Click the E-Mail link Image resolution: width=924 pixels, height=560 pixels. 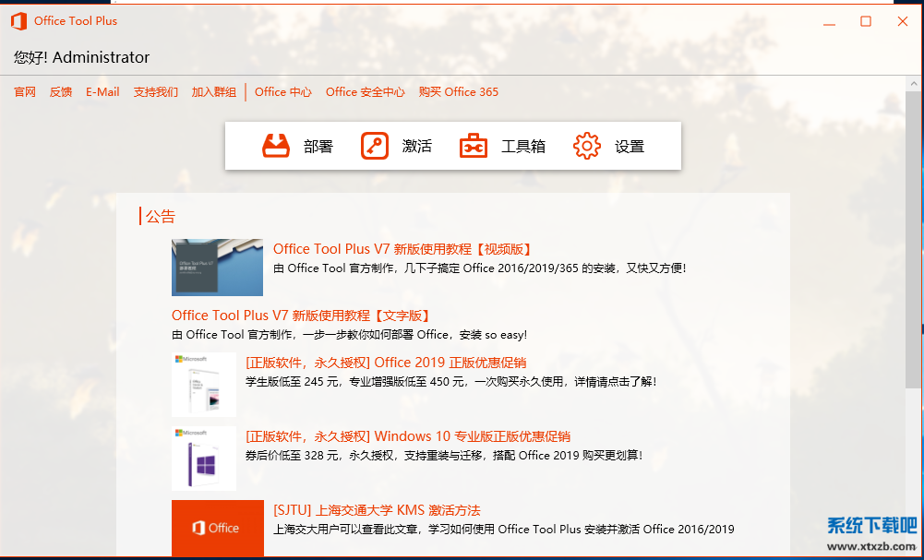pyautogui.click(x=102, y=92)
